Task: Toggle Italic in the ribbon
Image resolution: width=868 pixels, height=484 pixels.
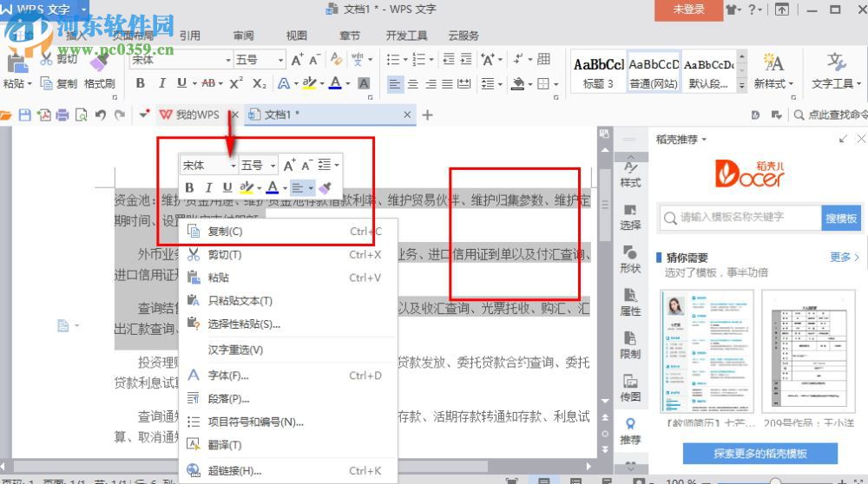Action: 161,83
